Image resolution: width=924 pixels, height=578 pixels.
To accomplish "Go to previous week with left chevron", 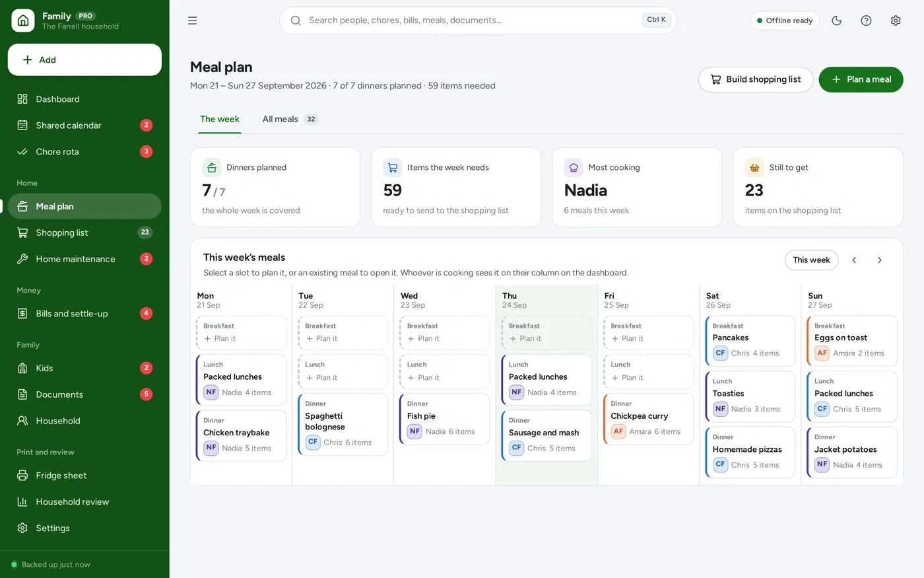I will [854, 260].
